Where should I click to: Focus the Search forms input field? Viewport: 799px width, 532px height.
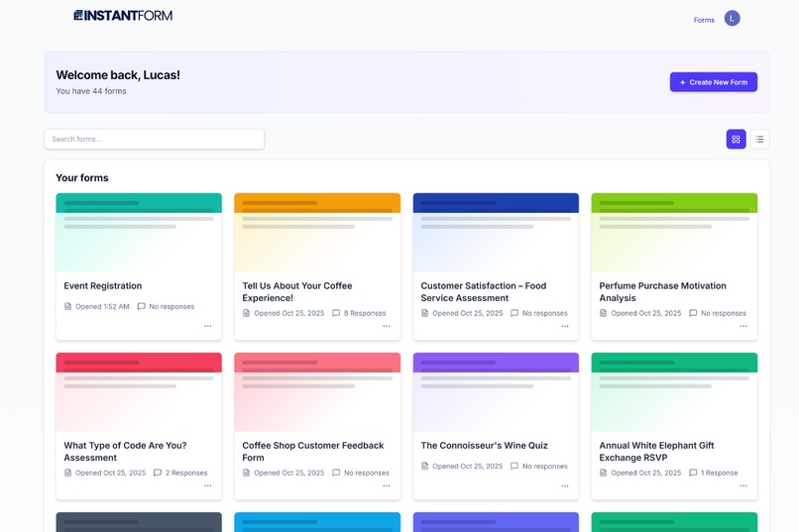click(154, 139)
